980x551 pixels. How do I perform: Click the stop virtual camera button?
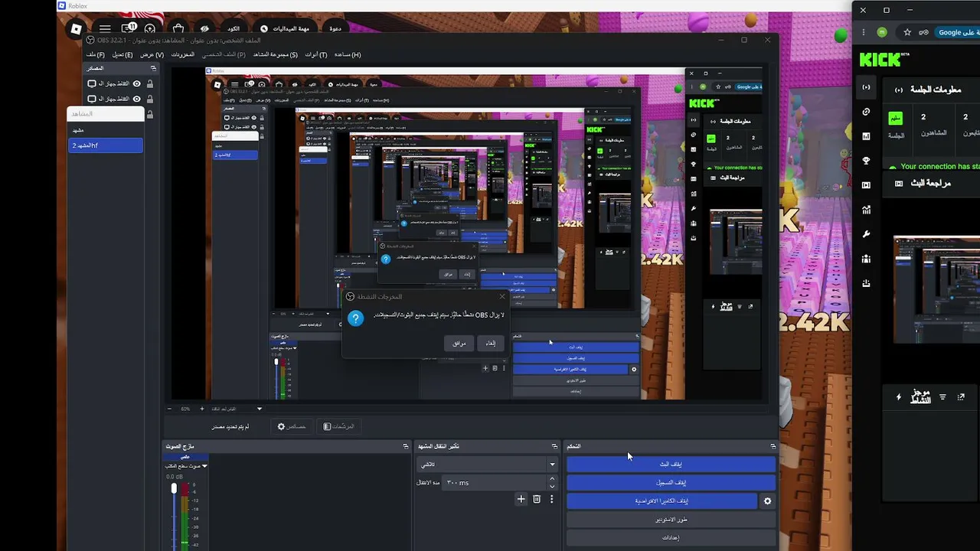click(x=661, y=501)
